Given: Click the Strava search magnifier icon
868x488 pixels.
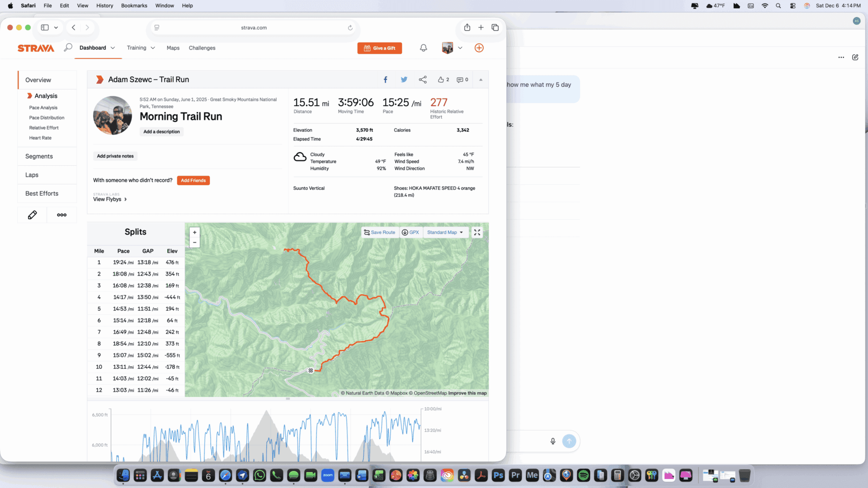Looking at the screenshot, I should (x=68, y=47).
